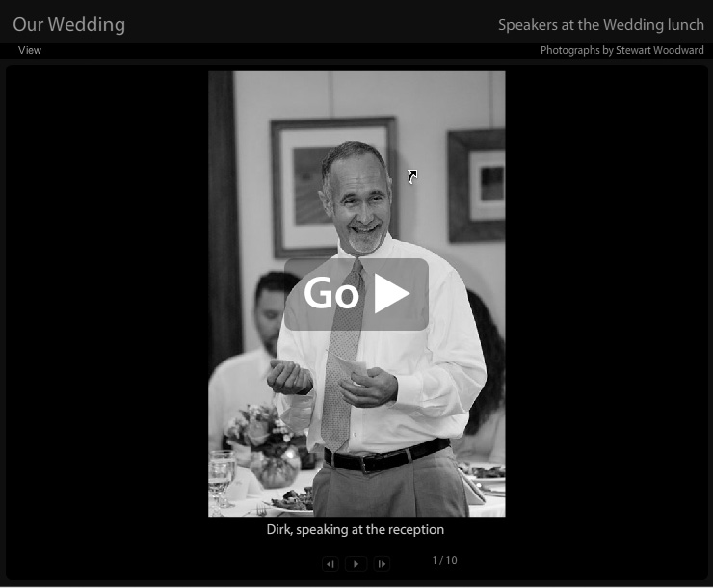
Task: Click the water glass on table
Action: [x=221, y=477]
